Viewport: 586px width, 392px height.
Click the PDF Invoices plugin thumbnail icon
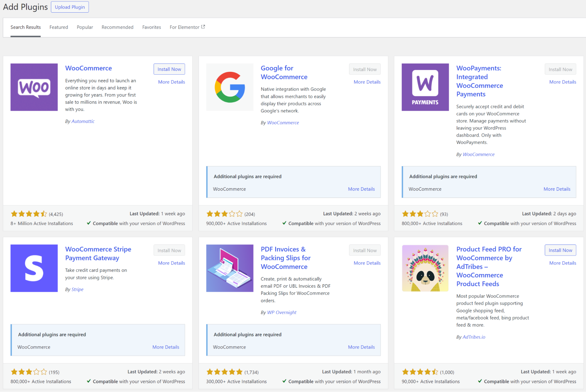pos(230,268)
